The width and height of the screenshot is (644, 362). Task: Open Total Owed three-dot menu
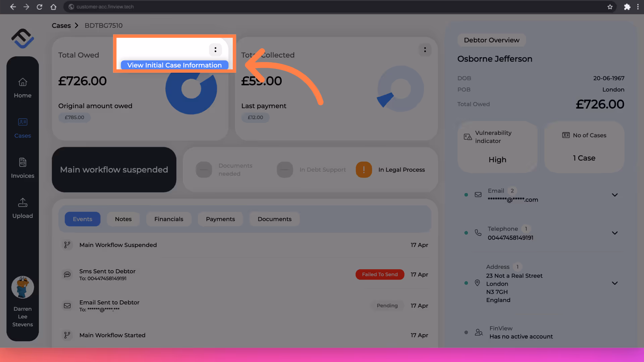coord(215,50)
